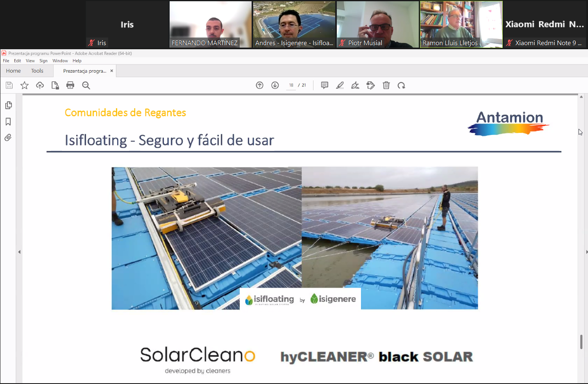The image size is (588, 384).
Task: Click Piotr Musial muted microphone icon
Action: (342, 43)
